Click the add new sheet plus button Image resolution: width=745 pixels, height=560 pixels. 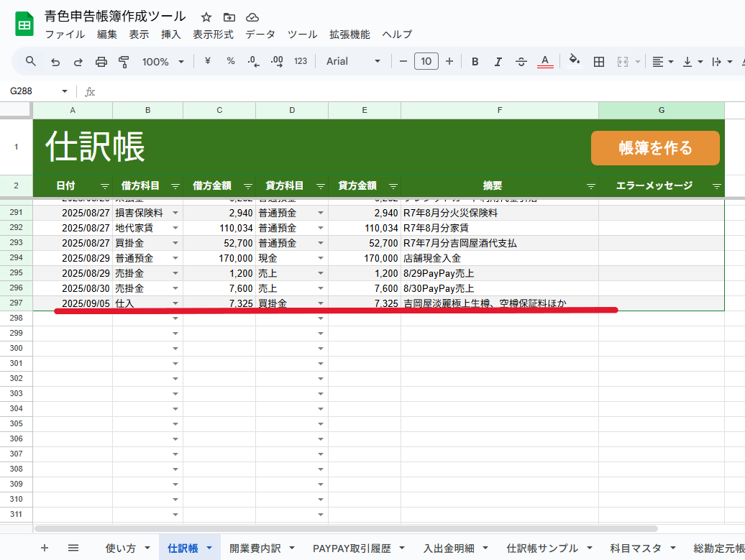45,548
